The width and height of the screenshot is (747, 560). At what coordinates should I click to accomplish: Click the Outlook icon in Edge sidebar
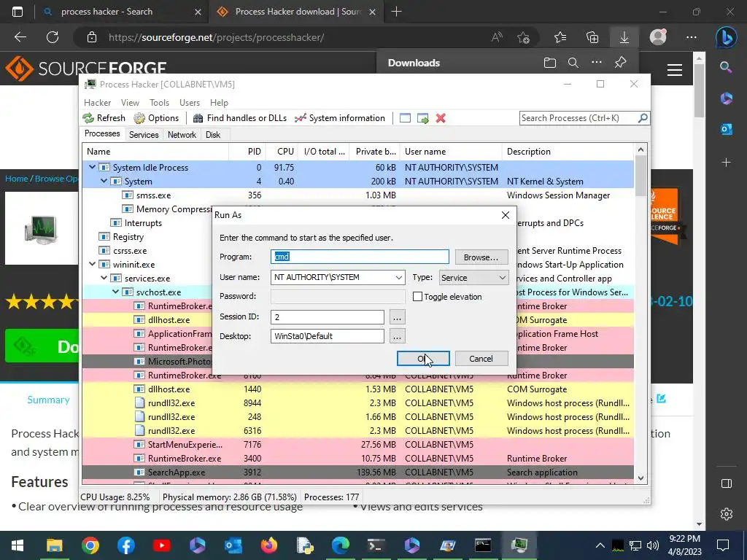(x=727, y=129)
